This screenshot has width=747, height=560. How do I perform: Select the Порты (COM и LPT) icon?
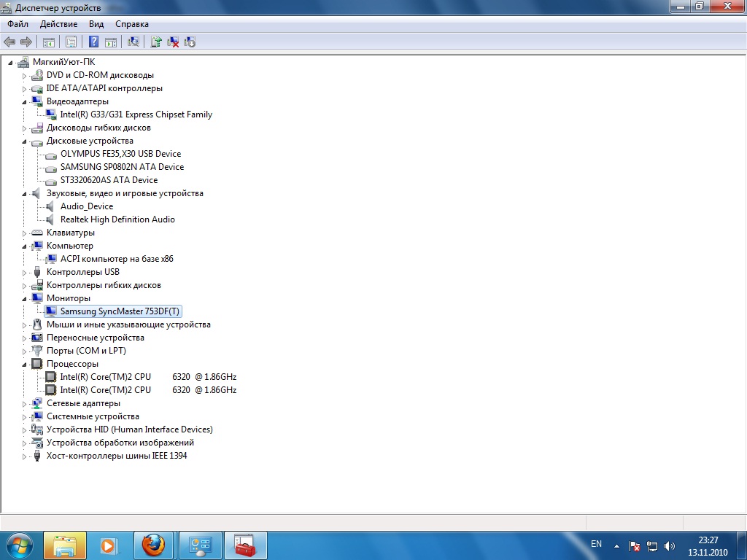37,351
